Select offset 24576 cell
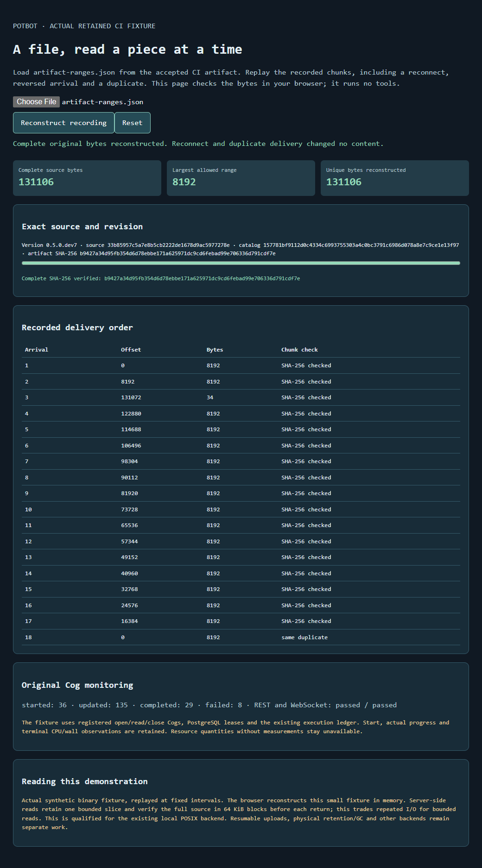The width and height of the screenshot is (482, 868). pos(129,605)
